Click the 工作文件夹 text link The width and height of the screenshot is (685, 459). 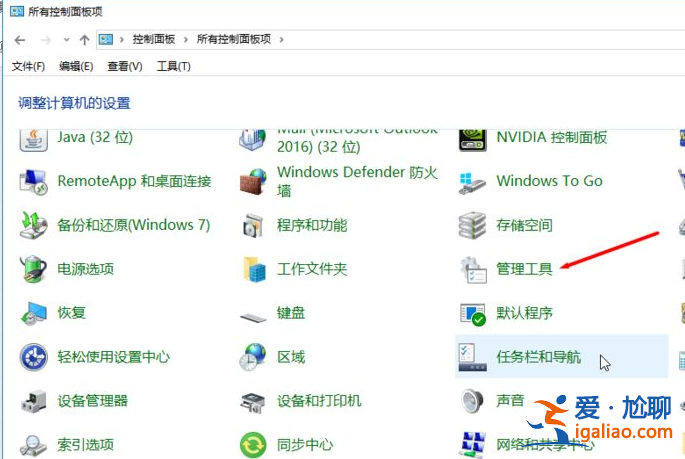(312, 269)
